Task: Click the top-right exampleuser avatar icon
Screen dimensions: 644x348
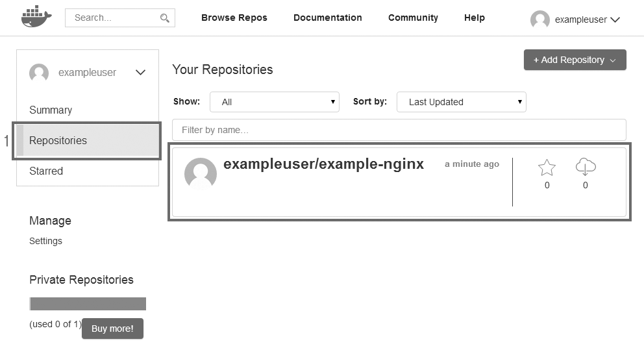Action: [x=539, y=19]
